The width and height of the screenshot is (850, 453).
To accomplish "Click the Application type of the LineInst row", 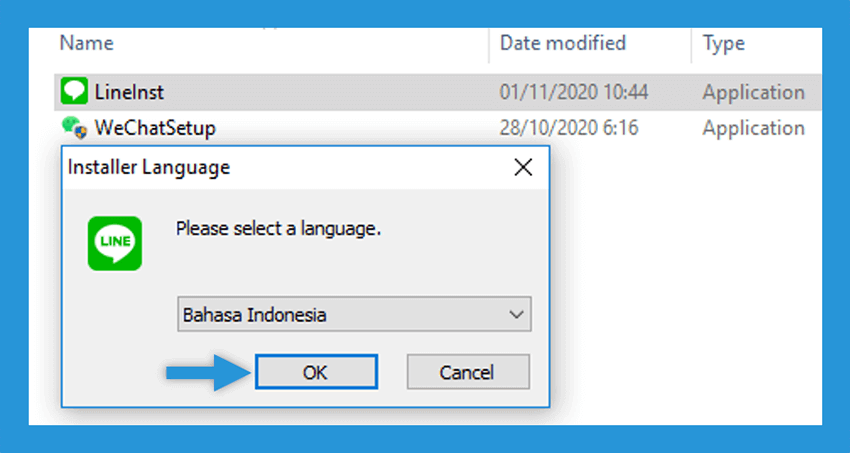I will 754,92.
